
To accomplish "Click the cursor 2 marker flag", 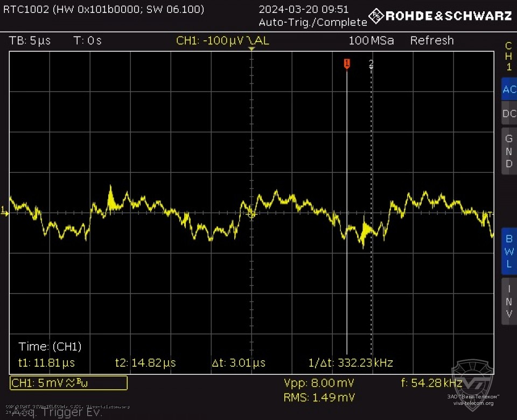I will 371,64.
